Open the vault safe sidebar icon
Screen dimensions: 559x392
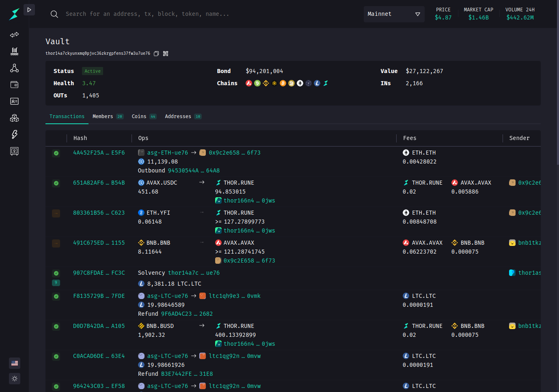click(x=14, y=151)
